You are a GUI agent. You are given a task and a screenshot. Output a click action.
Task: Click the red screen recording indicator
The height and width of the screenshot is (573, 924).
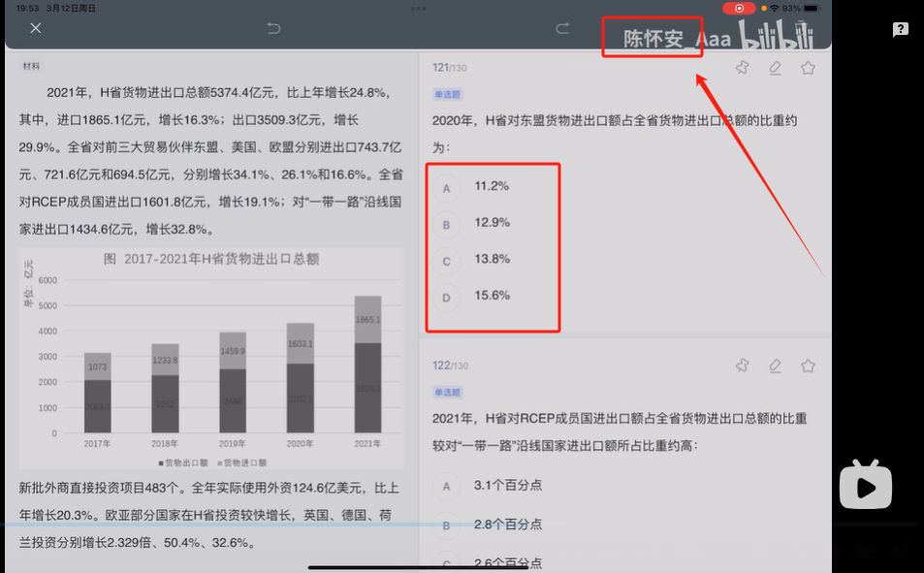[739, 9]
